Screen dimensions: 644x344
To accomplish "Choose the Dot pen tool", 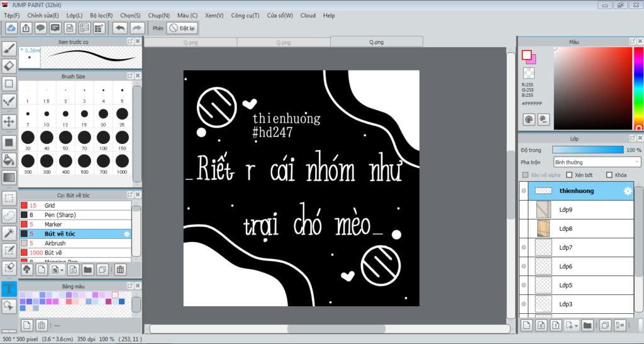I will (x=9, y=101).
